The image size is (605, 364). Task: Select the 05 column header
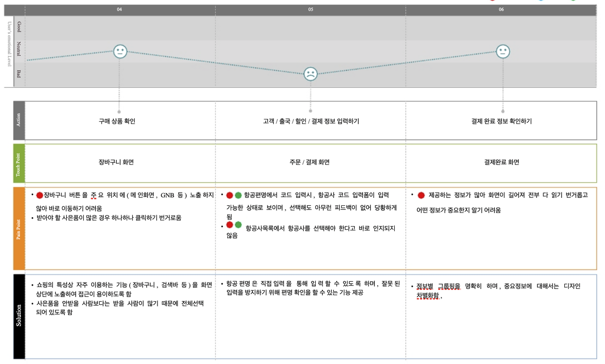(x=311, y=9)
